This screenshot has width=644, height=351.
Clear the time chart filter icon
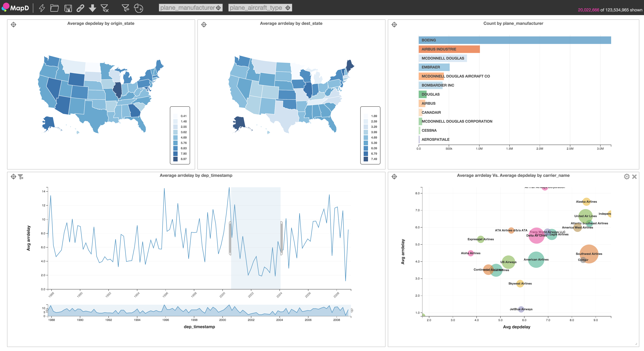click(20, 177)
